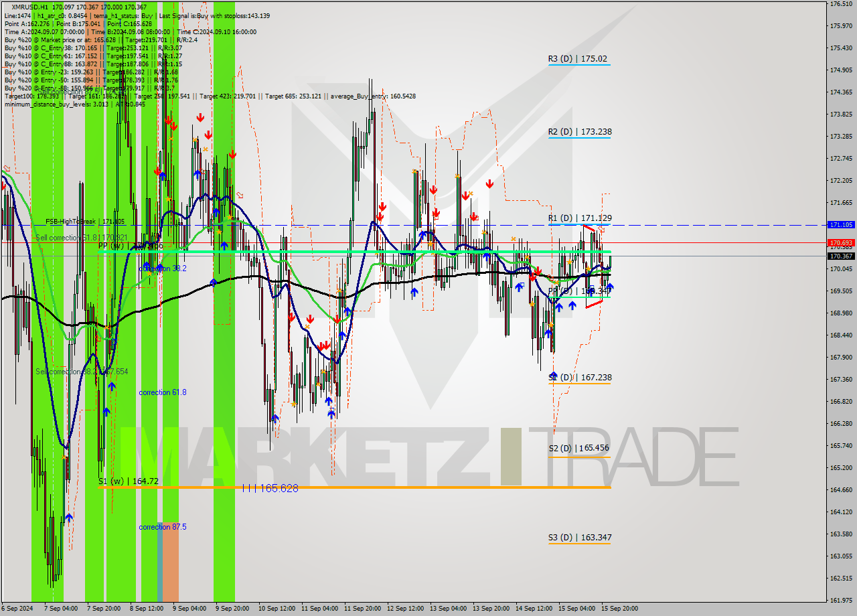Click the 8 Sep 12:00 time label
The height and width of the screenshot is (616, 857).
[147, 609]
